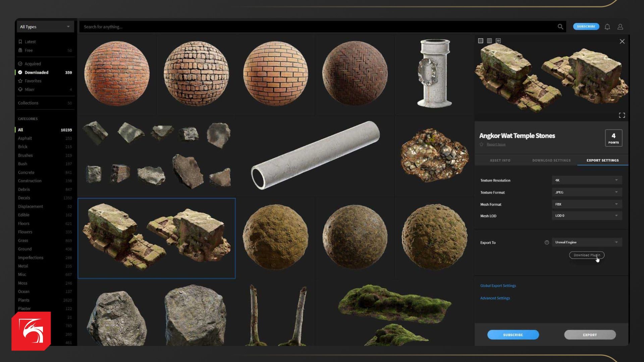Show Favorites assets filter

point(33,81)
